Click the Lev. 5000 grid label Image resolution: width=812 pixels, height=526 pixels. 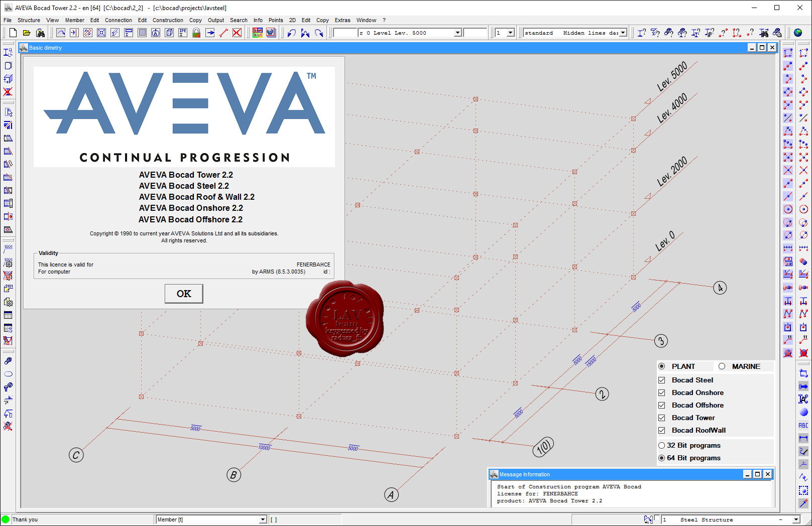tap(672, 76)
